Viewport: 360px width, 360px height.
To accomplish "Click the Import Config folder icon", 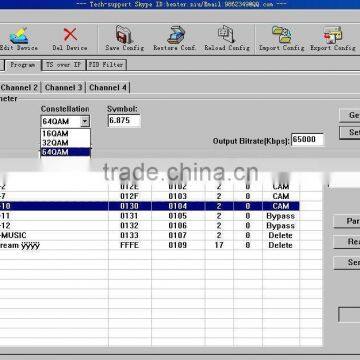I will pos(282,35).
